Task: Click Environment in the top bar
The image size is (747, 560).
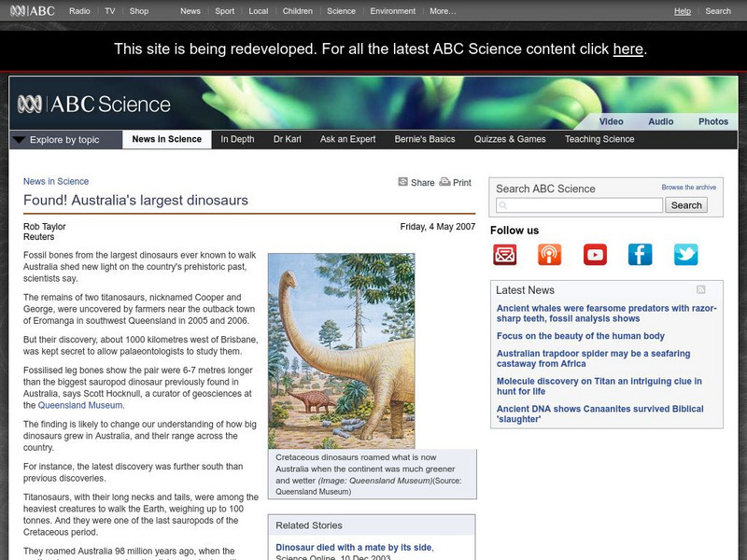Action: point(392,11)
